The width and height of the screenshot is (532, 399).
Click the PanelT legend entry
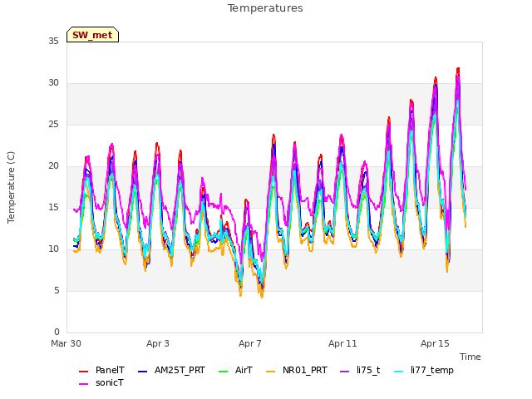[101, 370]
